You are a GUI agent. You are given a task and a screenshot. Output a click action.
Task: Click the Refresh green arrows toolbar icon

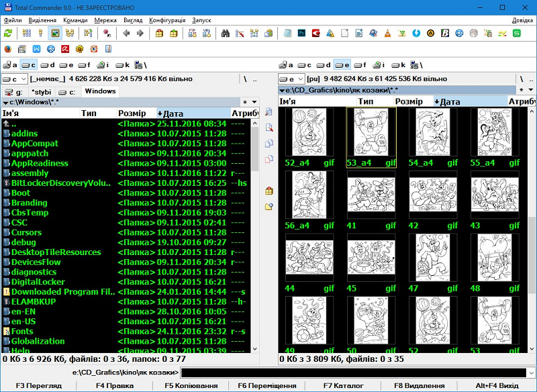[x=8, y=33]
